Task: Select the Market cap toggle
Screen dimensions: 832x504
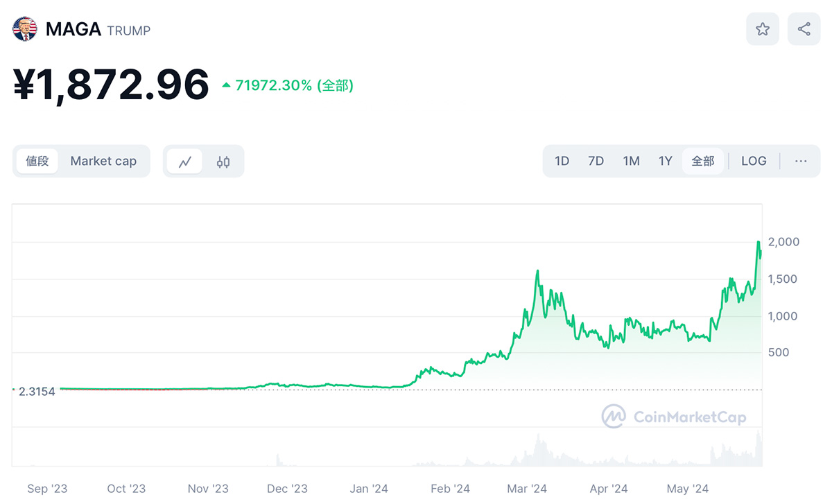Action: [103, 161]
